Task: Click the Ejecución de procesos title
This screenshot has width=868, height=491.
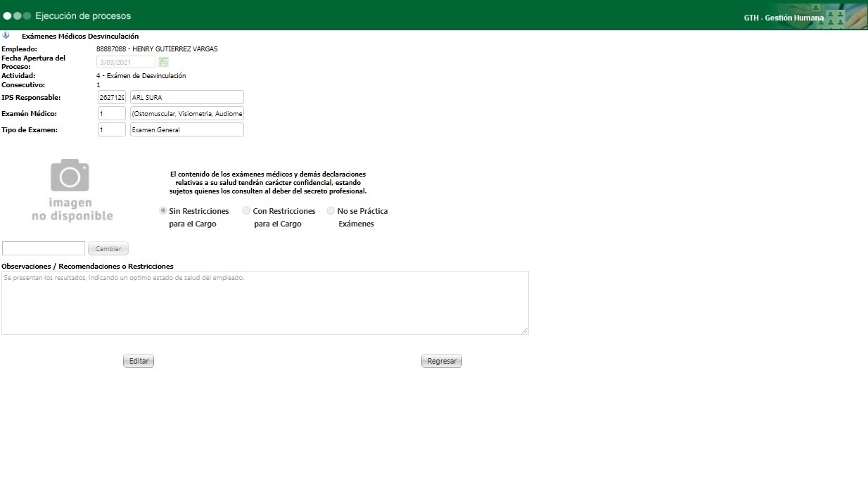Action: point(83,15)
